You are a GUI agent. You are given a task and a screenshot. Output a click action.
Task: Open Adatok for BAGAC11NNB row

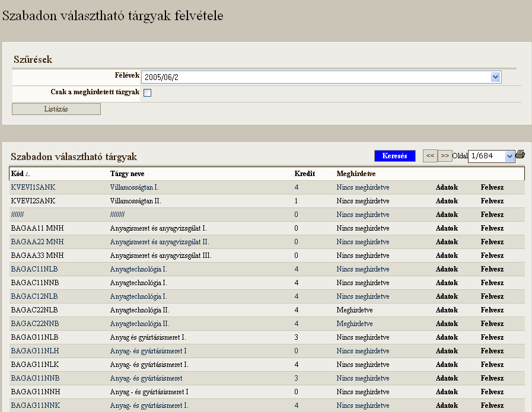447,283
